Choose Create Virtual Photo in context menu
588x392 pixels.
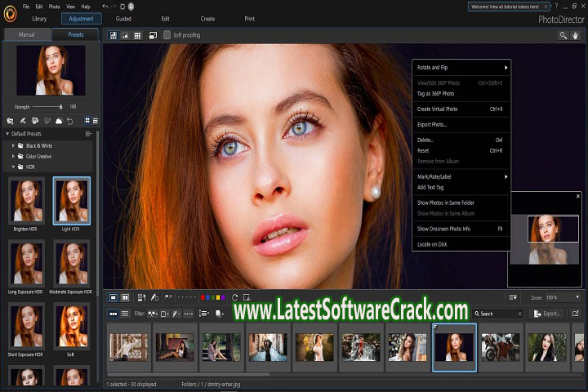pyautogui.click(x=461, y=109)
